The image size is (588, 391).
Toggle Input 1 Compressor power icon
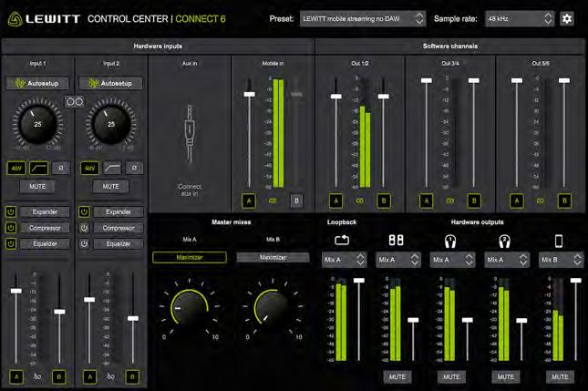[11, 228]
